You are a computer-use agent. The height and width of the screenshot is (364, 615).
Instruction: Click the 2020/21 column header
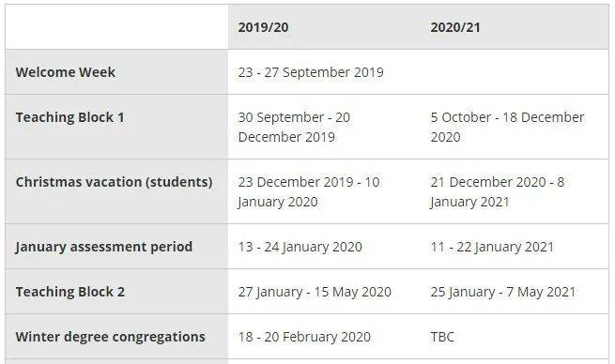(x=455, y=27)
